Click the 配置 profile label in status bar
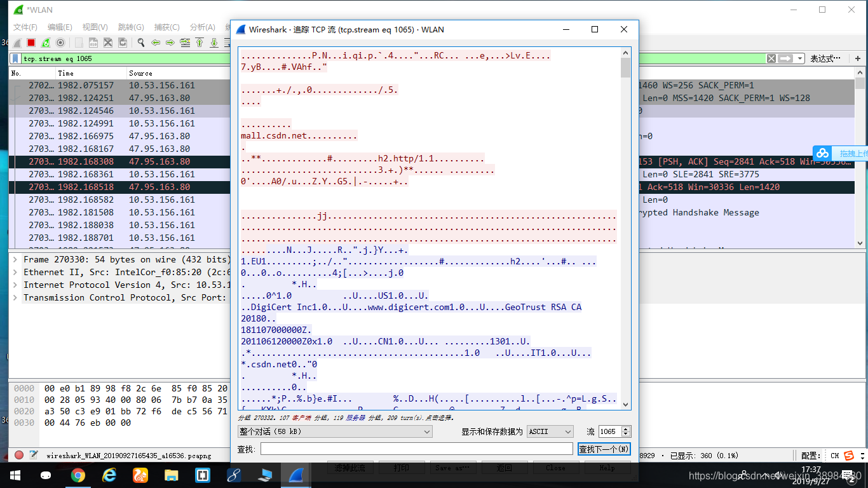Image resolution: width=868 pixels, height=488 pixels. coord(810,455)
